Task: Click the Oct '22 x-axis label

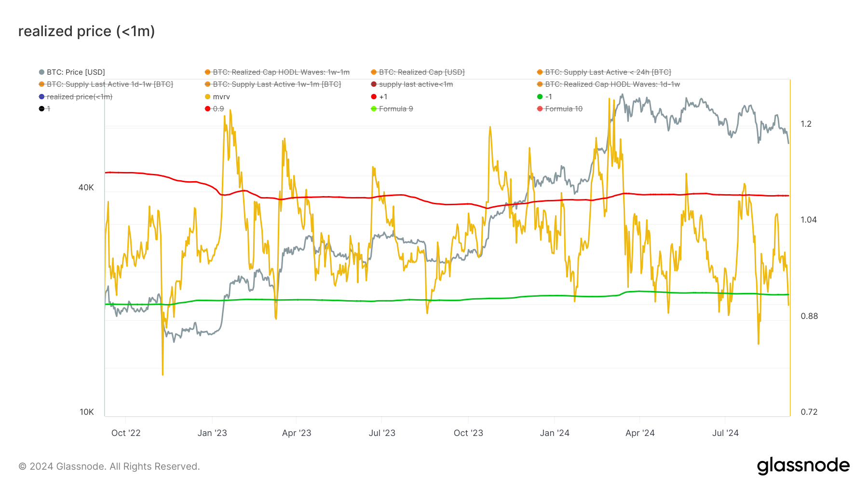Action: click(x=126, y=433)
